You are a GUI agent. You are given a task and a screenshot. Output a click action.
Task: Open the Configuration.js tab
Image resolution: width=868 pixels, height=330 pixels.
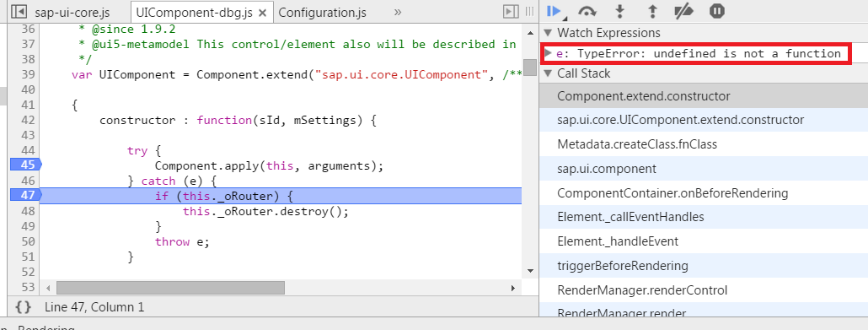(322, 12)
